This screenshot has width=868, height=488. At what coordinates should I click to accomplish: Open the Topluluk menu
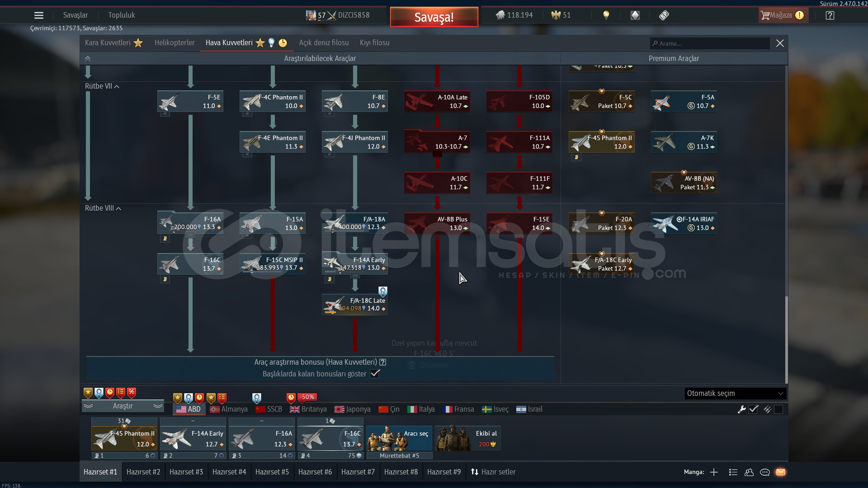coord(122,15)
